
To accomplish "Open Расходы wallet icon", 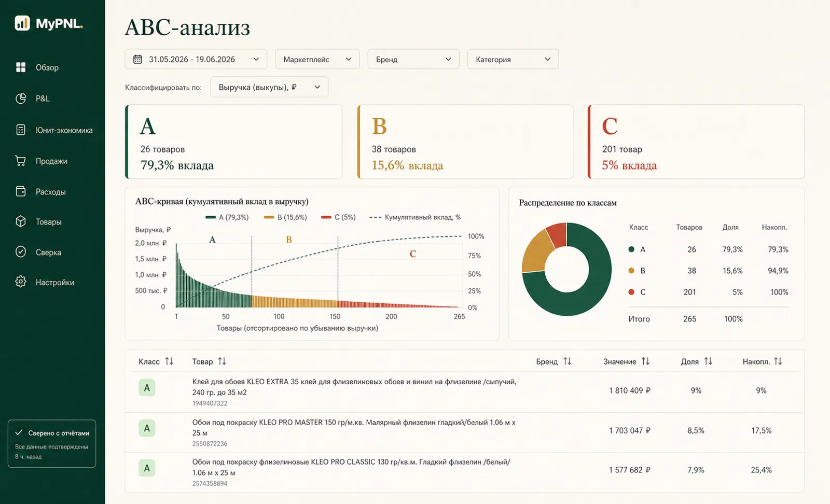I will (21, 191).
